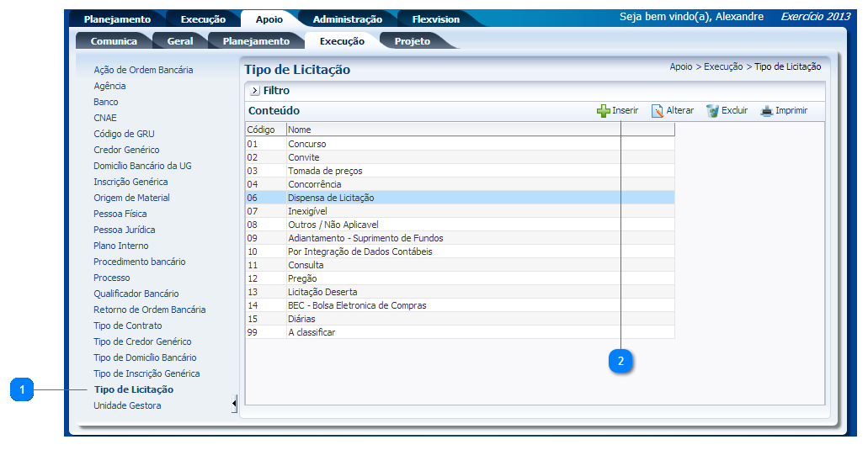This screenshot has height=450, width=868.
Task: Select the Projeto sub-tab
Action: tap(412, 41)
